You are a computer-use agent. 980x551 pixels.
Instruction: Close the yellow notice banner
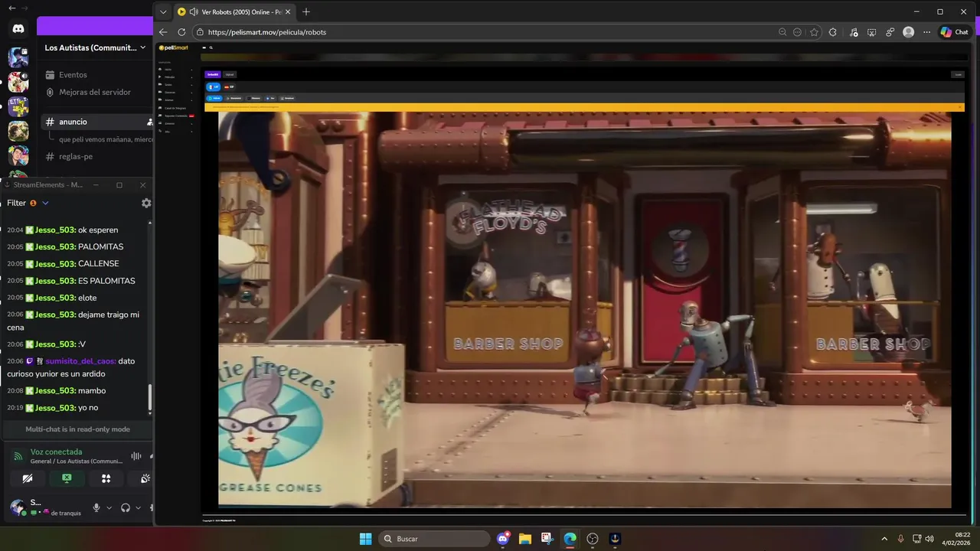[960, 107]
